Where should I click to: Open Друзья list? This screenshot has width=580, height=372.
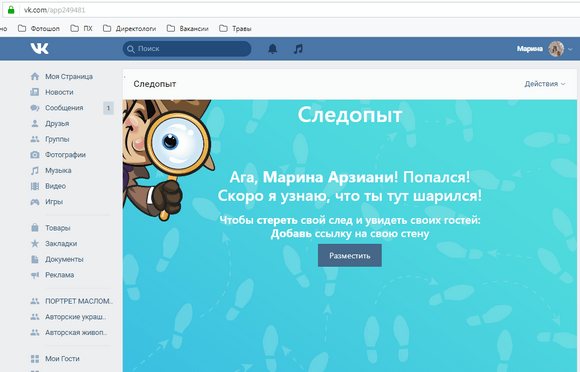point(57,124)
